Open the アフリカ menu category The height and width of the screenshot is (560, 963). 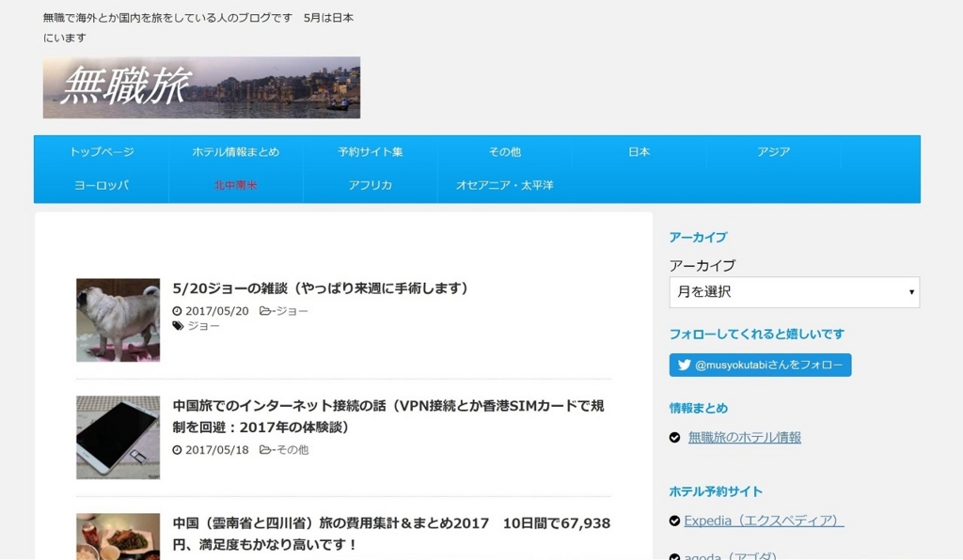(x=371, y=185)
